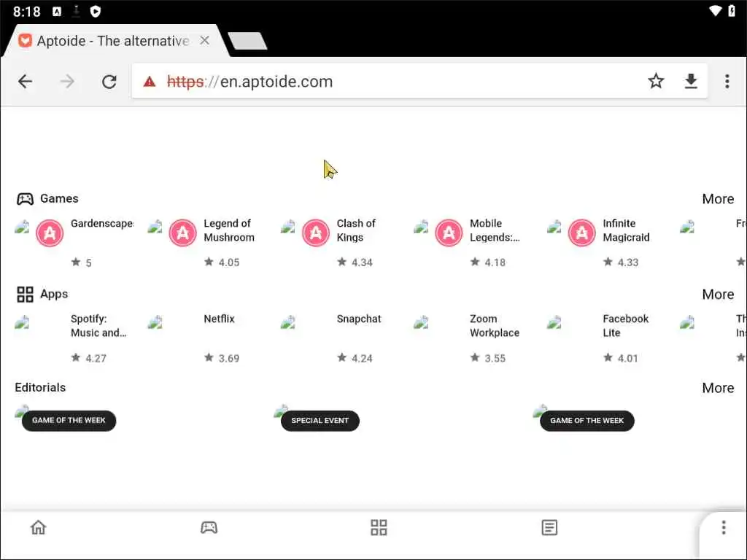Tap the battery icon in the status bar

tap(732, 10)
